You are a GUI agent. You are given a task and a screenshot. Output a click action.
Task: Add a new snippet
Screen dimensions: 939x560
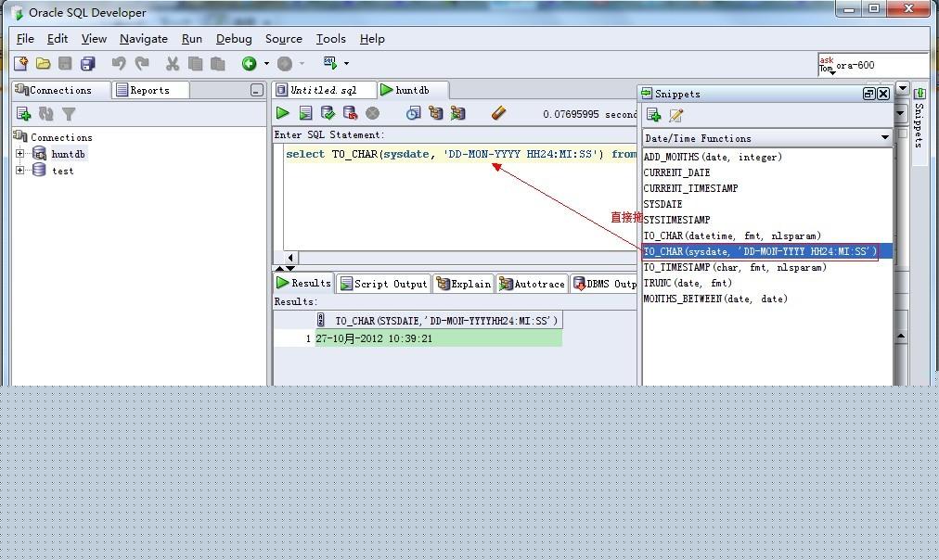click(x=653, y=115)
